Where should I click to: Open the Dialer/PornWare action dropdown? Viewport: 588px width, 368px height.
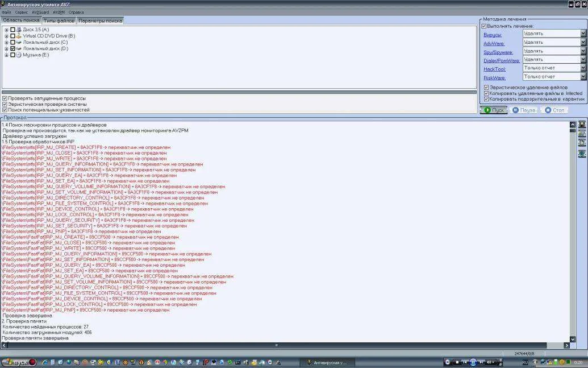click(x=583, y=59)
